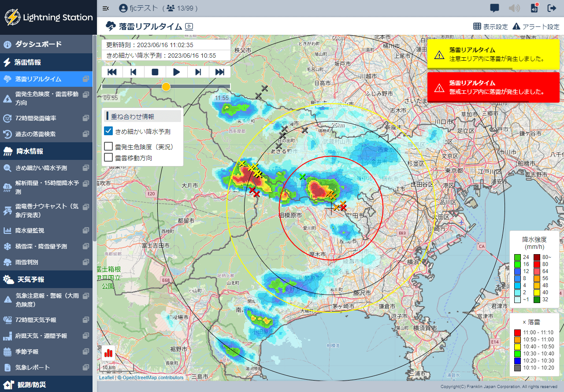Enable 雷発生危険度（実況） overlay checkbox
The image size is (564, 392).
click(108, 147)
